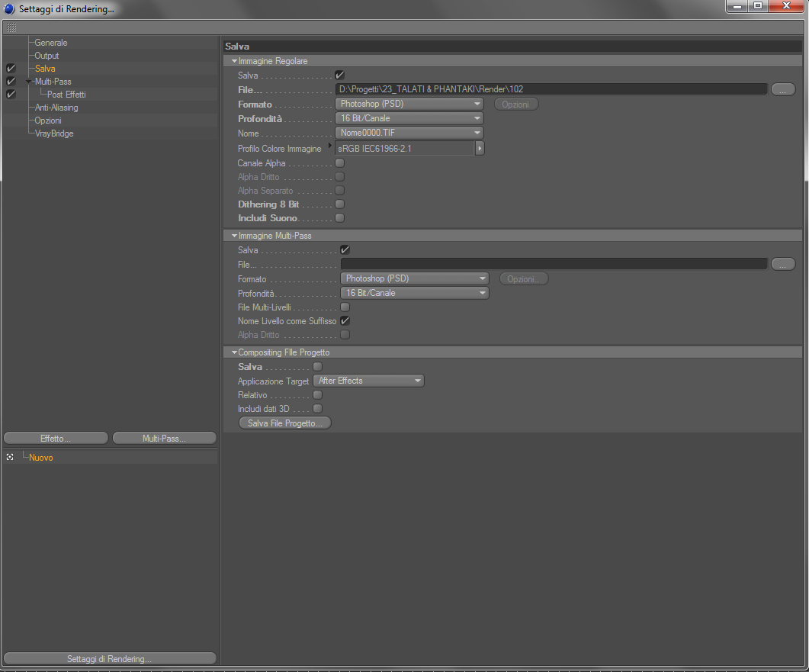Uncheck Nome Livello come Suffisso

(x=345, y=320)
